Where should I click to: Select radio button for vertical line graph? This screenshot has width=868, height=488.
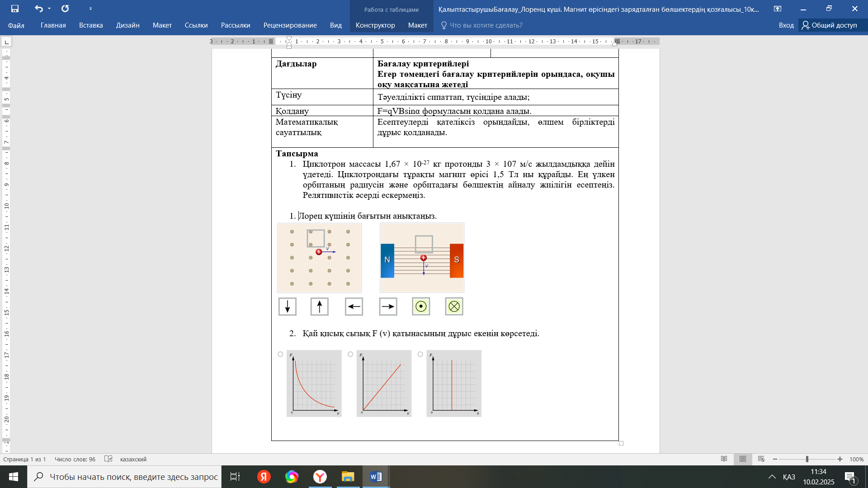coord(420,354)
